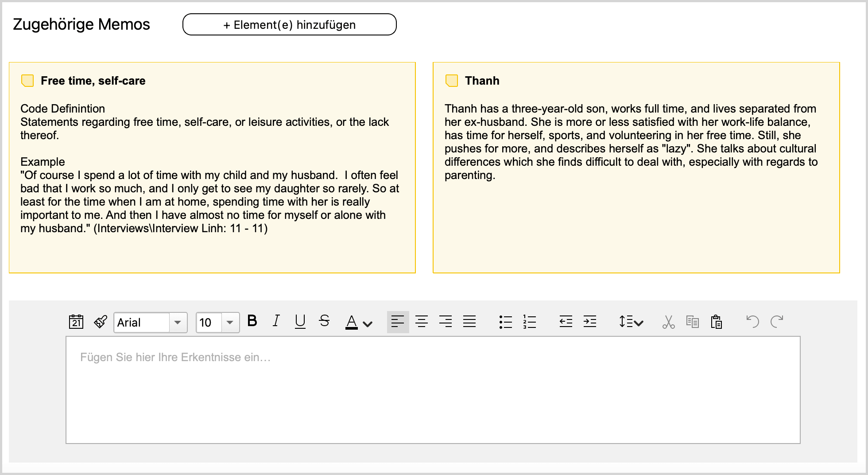
Task: Click into the Erkentnisse text field
Action: point(433,390)
